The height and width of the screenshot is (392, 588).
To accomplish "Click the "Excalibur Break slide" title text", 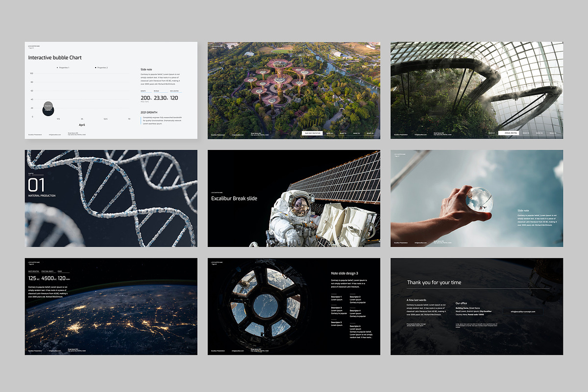I will coord(234,198).
